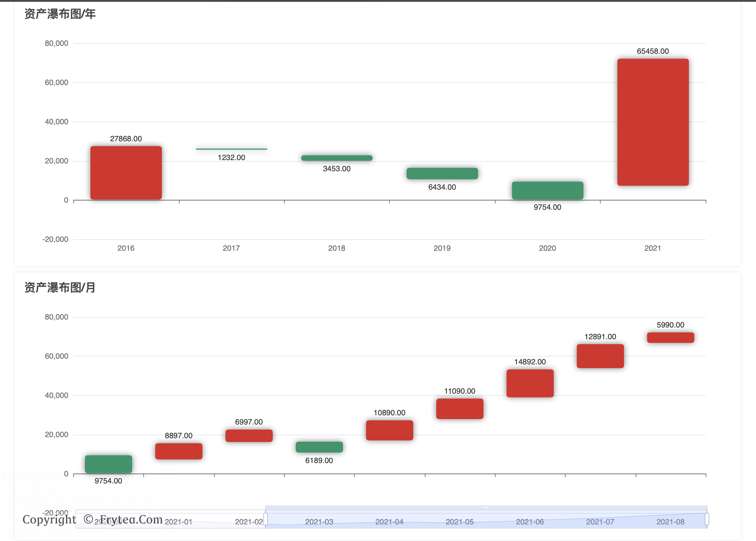
Task: Click the red bar showing 10890.00
Action: coord(389,430)
